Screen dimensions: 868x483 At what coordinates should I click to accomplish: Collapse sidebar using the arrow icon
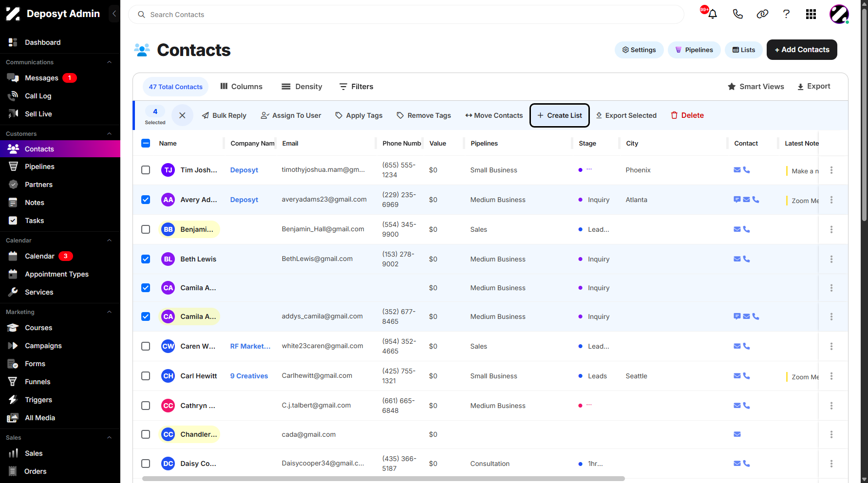coord(114,14)
